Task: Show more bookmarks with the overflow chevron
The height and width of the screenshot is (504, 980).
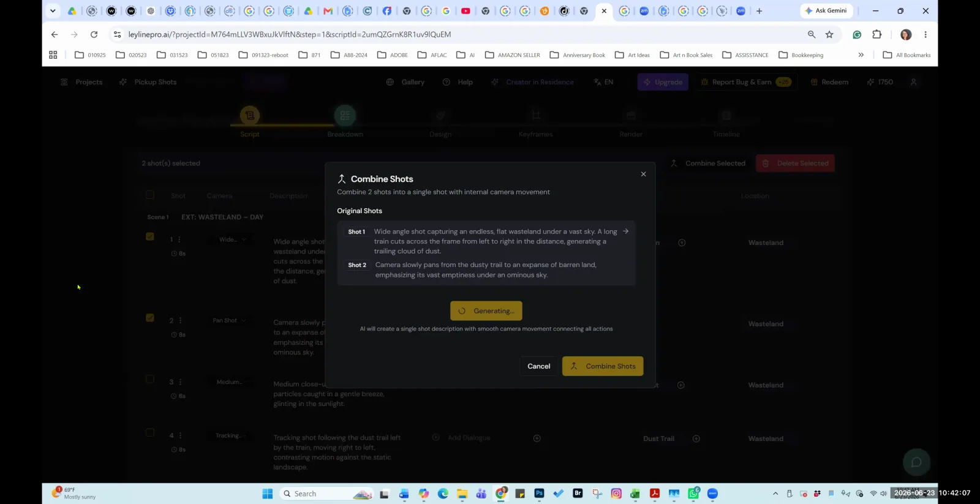Action: pyautogui.click(x=861, y=55)
